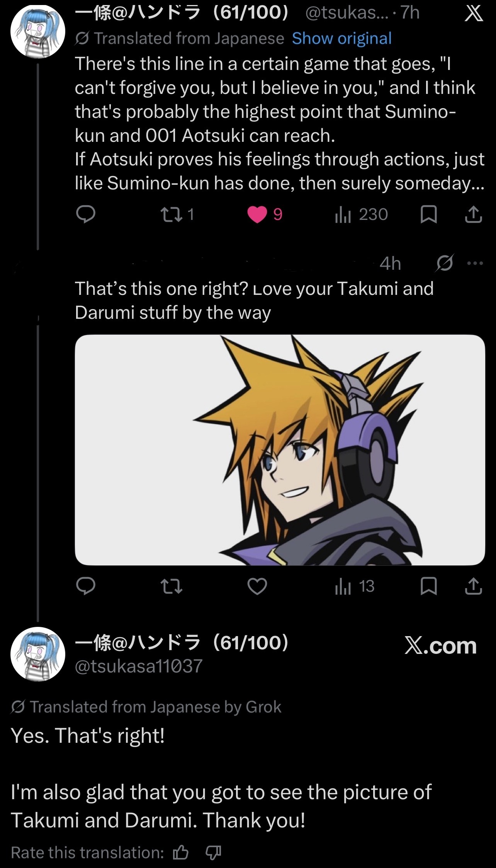
Task: Open the @tsukasa11037 profile handle
Action: pos(139,666)
